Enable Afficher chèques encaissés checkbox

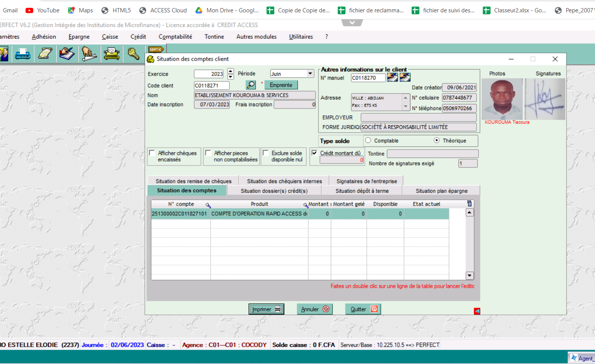pos(152,153)
